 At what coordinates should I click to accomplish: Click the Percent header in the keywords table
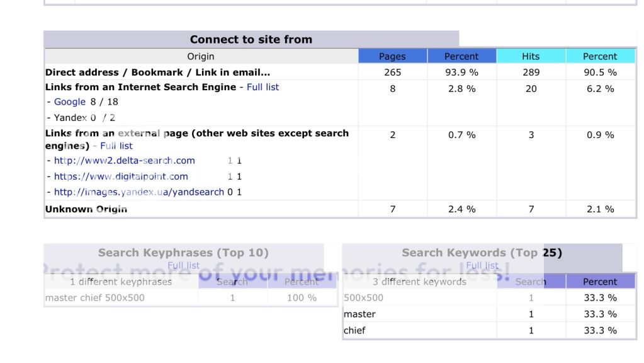pos(600,282)
